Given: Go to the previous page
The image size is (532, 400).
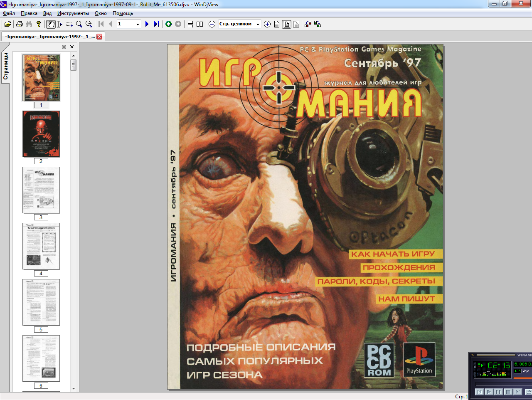Looking at the screenshot, I should tap(111, 24).
